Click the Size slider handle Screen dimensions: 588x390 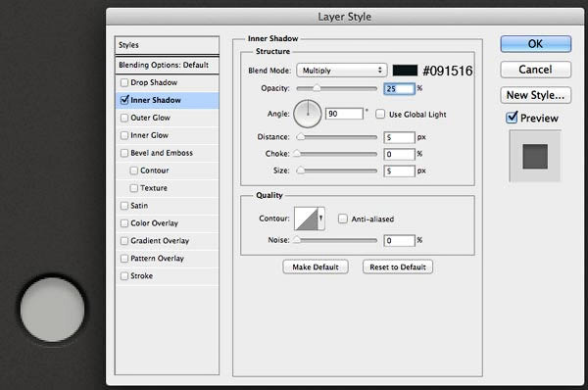point(301,171)
